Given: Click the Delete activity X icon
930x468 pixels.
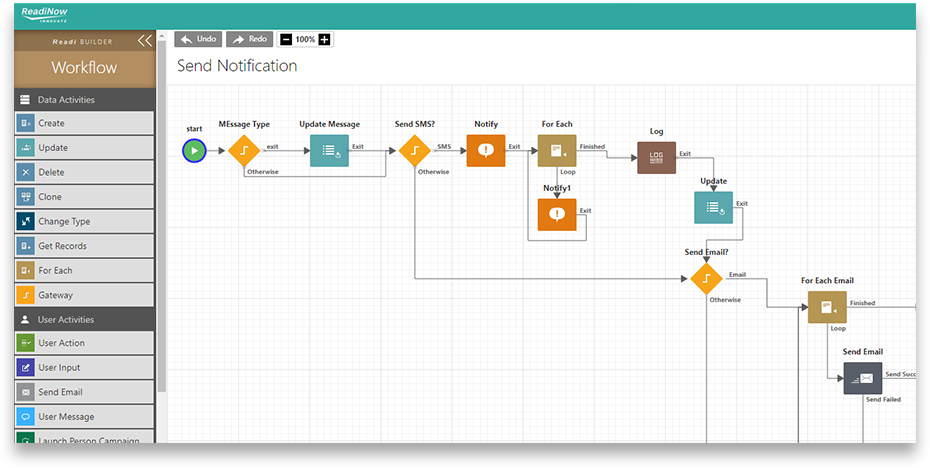Looking at the screenshot, I should pyautogui.click(x=26, y=173).
